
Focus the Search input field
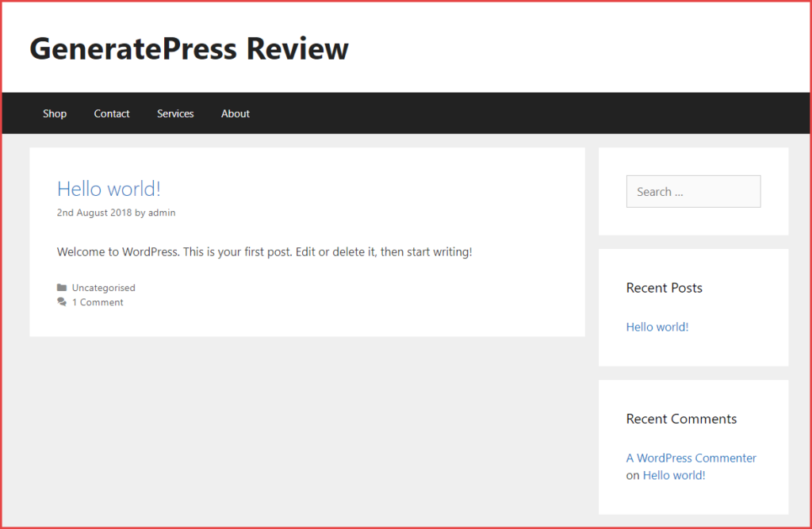693,192
